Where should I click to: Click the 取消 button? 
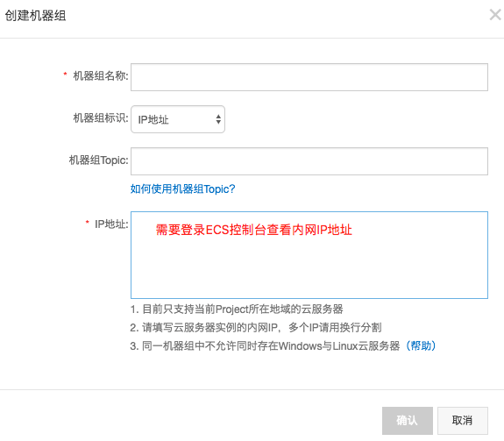pos(463,421)
